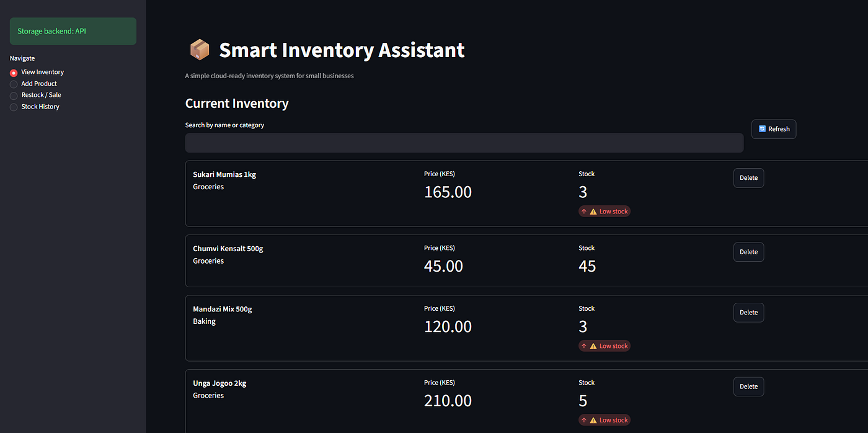Click warning triangle icon on Mandazi Mix stock
This screenshot has height=433, width=868.
point(593,346)
